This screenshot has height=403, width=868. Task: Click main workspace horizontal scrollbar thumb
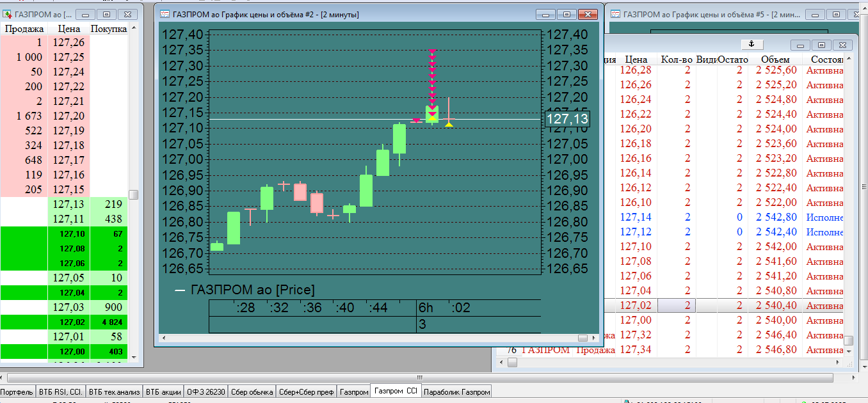pyautogui.click(x=420, y=377)
